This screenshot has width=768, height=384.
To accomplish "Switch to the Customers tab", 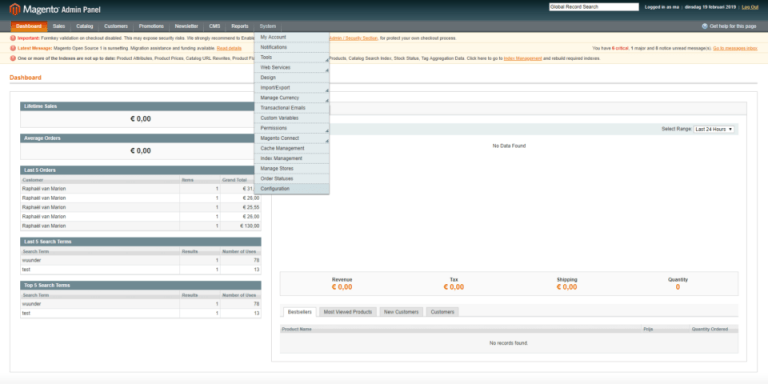I will [x=442, y=312].
